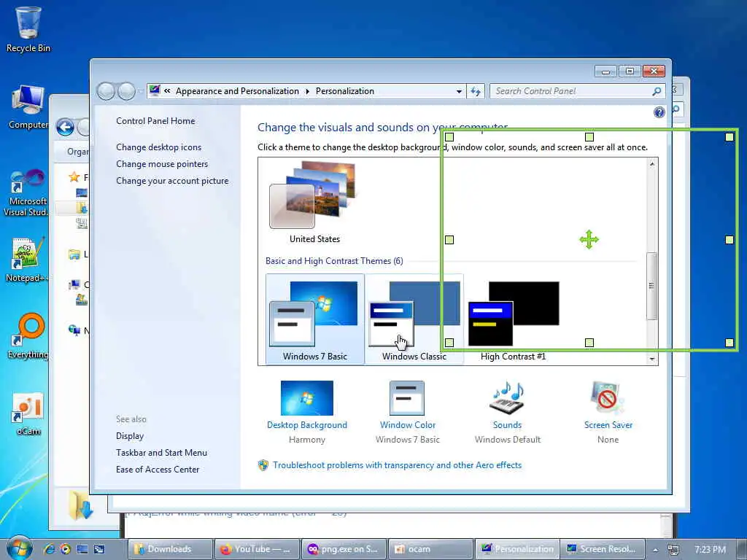The width and height of the screenshot is (747, 560).
Task: Open Window Color settings icon
Action: [x=407, y=398]
